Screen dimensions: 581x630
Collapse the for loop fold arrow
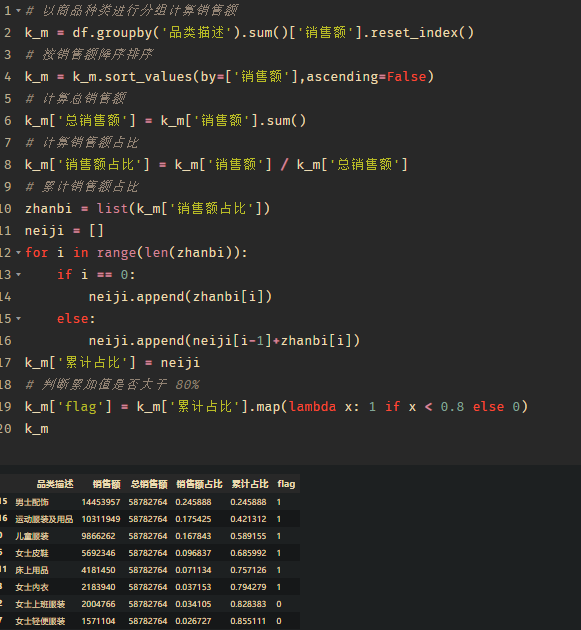tap(18, 253)
